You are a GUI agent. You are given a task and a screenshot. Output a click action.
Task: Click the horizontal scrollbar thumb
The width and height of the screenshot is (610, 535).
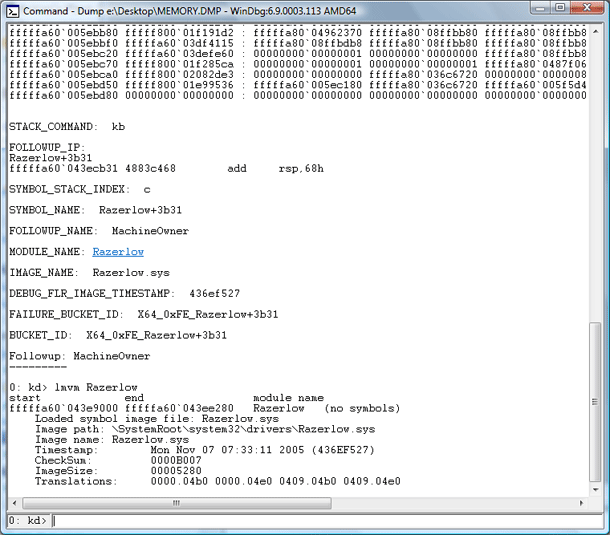[177, 503]
